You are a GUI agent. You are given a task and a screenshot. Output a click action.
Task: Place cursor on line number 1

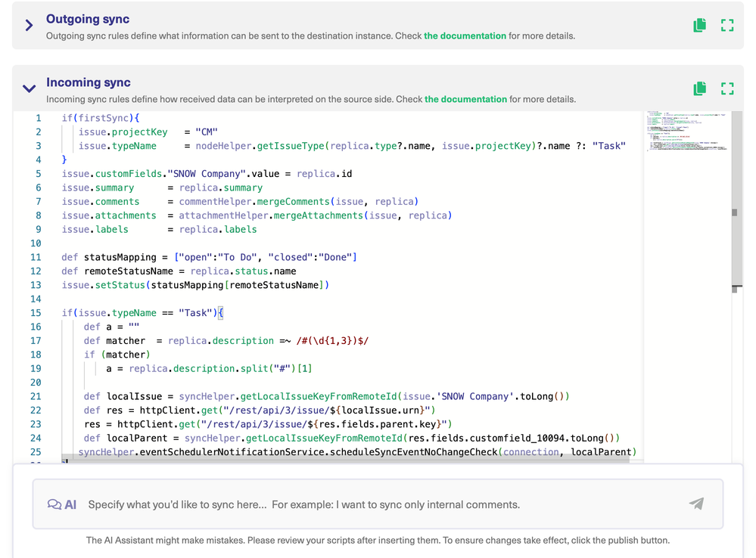tap(38, 118)
